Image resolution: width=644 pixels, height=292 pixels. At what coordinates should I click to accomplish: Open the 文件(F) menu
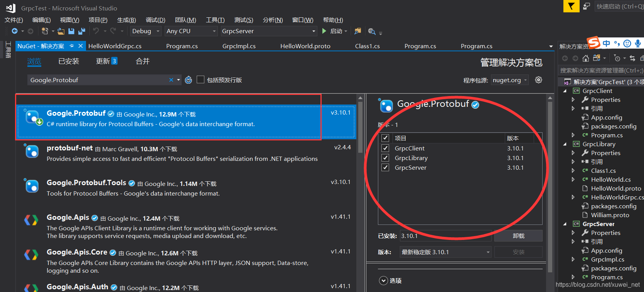tap(14, 20)
